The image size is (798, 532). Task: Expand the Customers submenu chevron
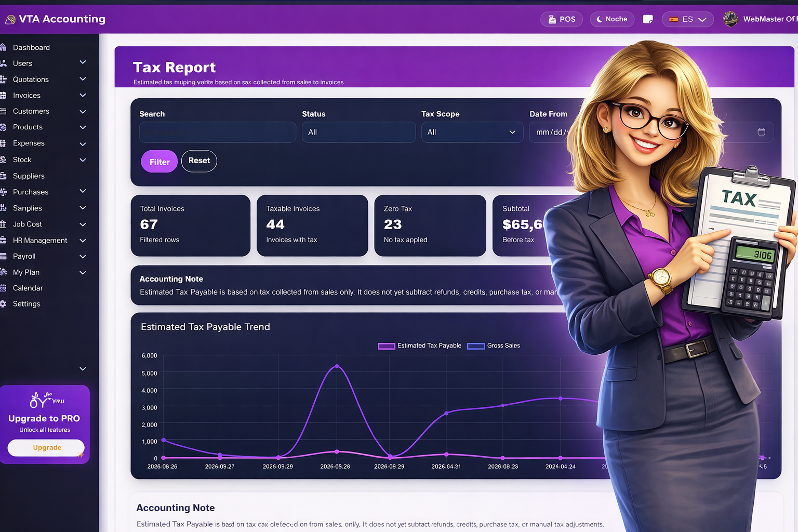coord(83,111)
